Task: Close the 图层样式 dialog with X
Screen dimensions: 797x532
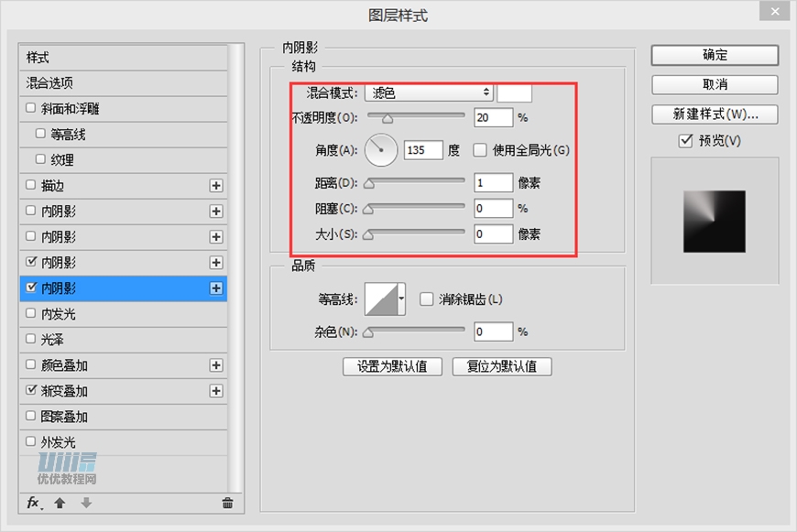Action: [x=775, y=11]
